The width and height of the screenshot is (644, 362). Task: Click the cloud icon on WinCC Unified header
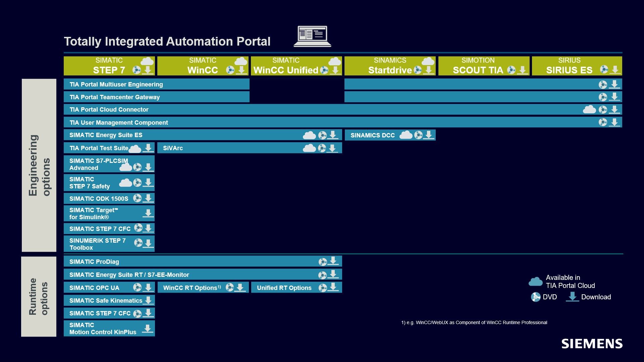(x=334, y=61)
